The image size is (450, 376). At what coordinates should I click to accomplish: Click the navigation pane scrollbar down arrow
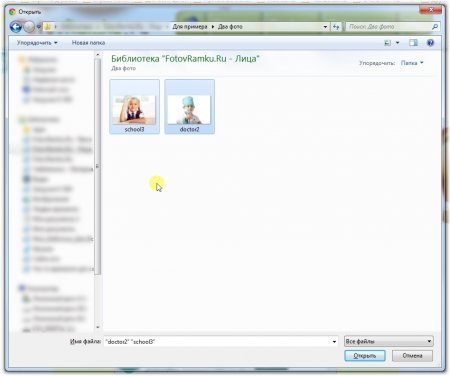pyautogui.click(x=98, y=327)
